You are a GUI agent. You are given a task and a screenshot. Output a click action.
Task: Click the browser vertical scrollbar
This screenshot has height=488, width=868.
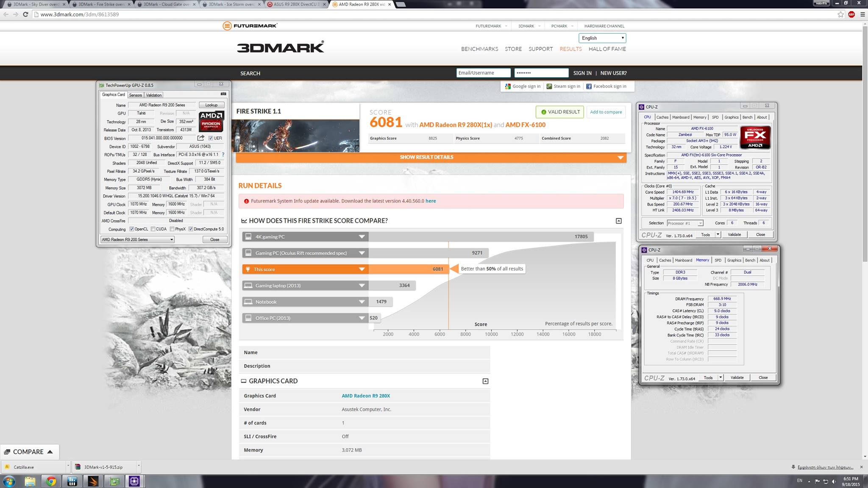865,144
